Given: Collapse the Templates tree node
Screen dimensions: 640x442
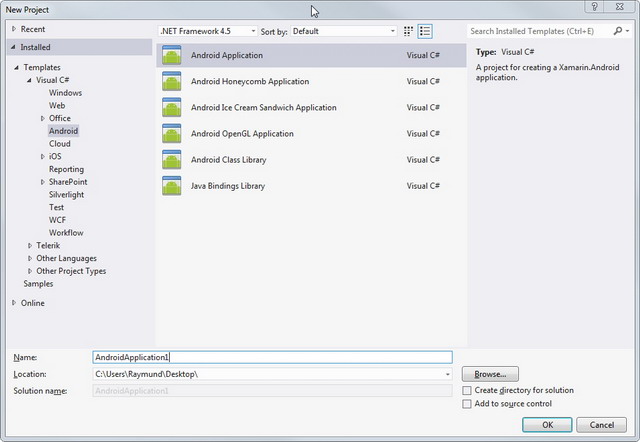Looking at the screenshot, I should point(16,67).
